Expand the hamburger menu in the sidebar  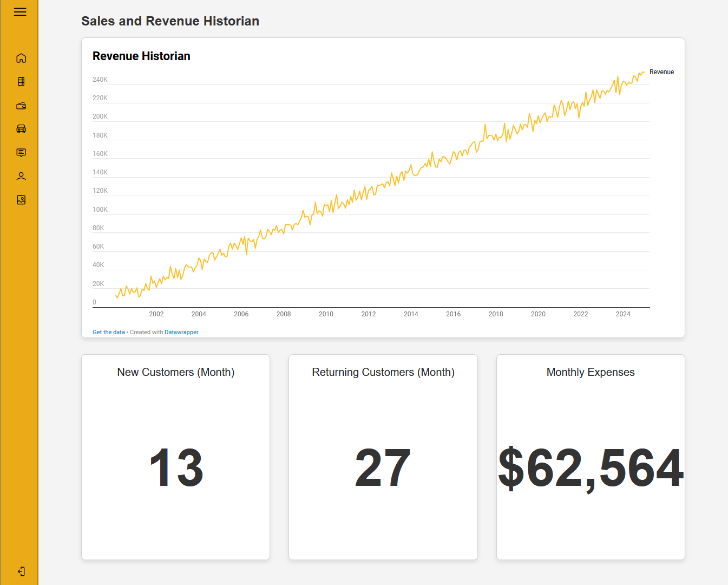tap(20, 12)
